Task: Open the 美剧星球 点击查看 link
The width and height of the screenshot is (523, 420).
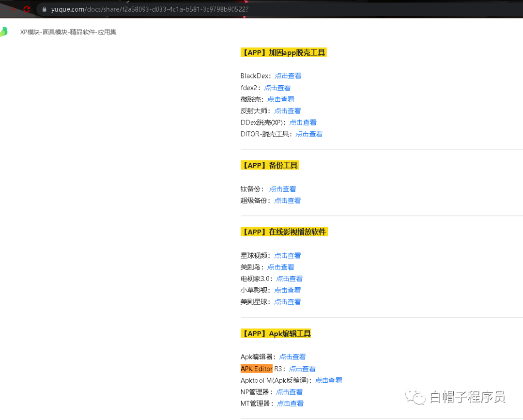Action: tap(288, 302)
